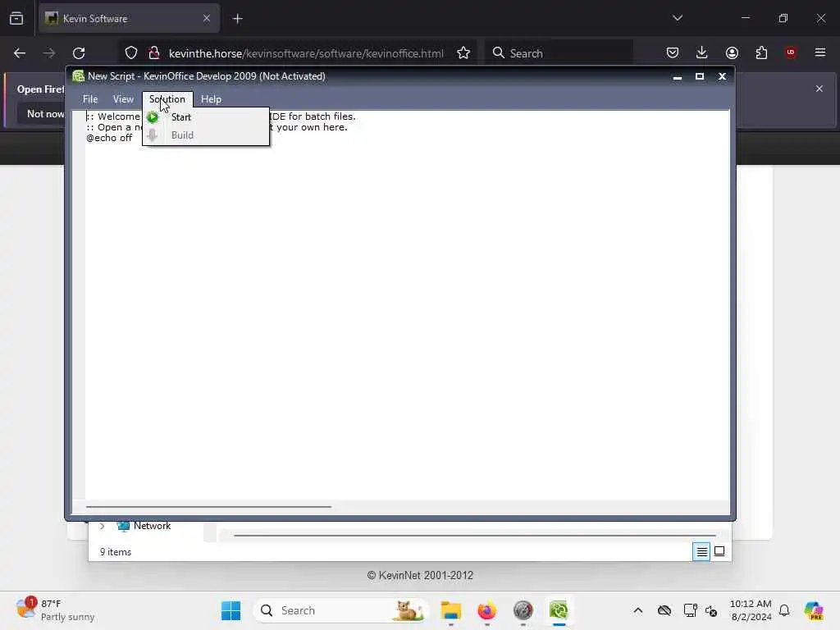
Task: Open the Pocket save icon
Action: tap(673, 52)
